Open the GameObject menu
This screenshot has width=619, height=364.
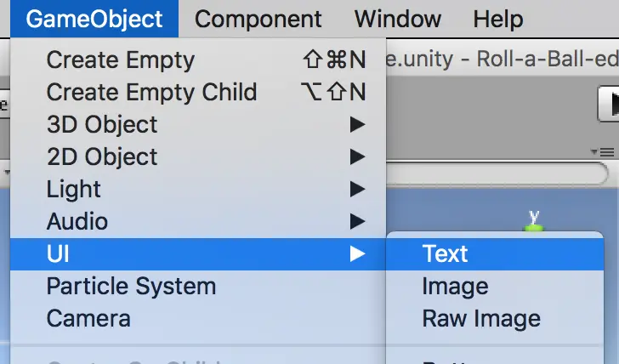[x=94, y=19]
